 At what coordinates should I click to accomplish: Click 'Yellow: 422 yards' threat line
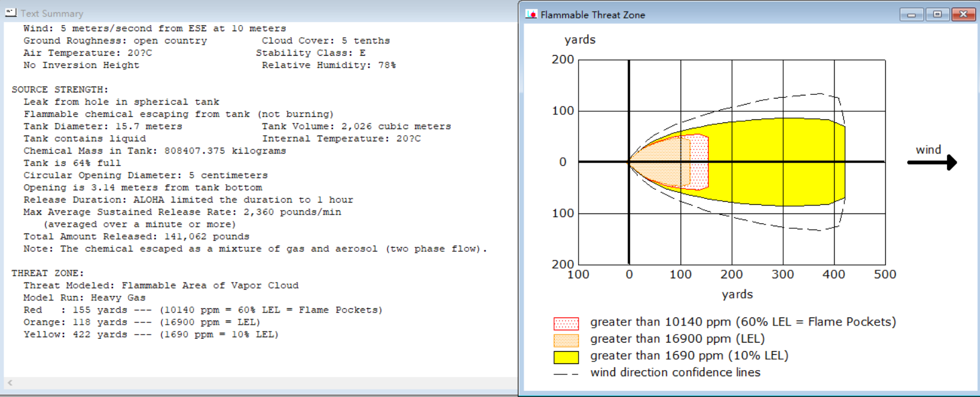151,335
